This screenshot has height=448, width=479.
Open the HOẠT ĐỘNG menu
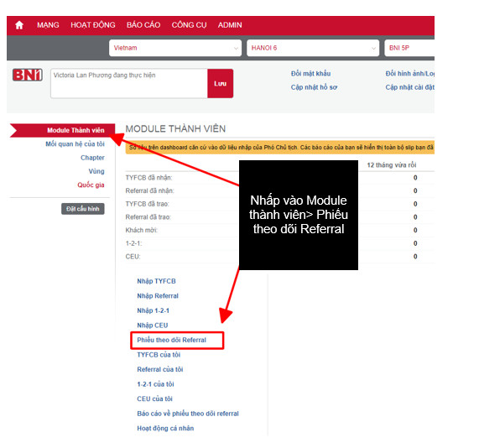93,25
